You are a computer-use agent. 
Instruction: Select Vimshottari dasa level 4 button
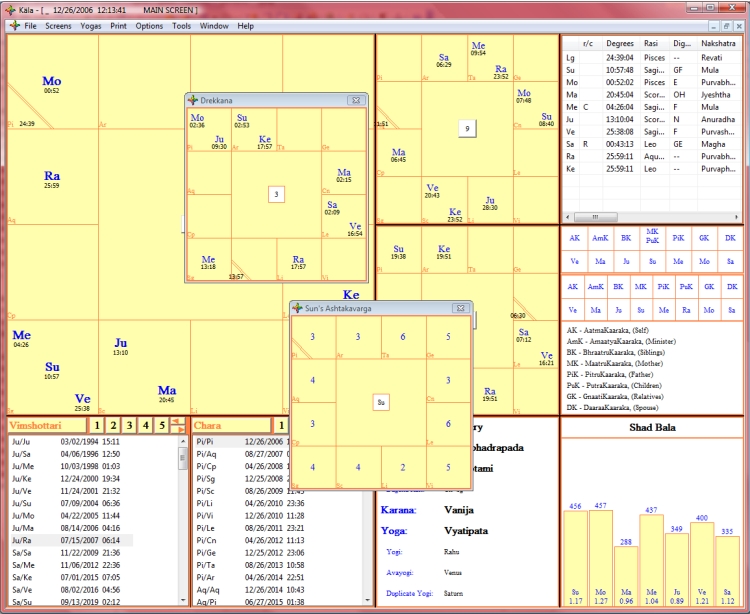[x=146, y=425]
